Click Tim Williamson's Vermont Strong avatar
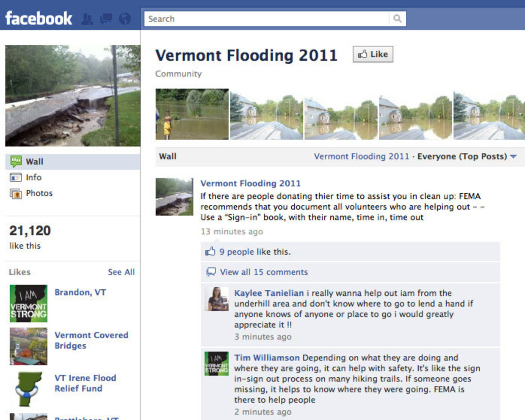This screenshot has width=525, height=420. click(216, 364)
